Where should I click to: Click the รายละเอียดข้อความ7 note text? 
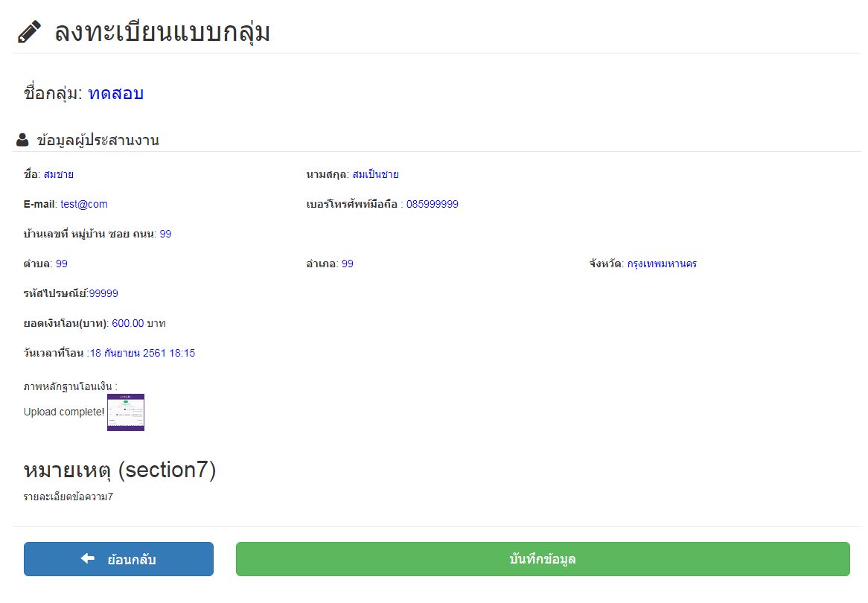click(x=68, y=497)
